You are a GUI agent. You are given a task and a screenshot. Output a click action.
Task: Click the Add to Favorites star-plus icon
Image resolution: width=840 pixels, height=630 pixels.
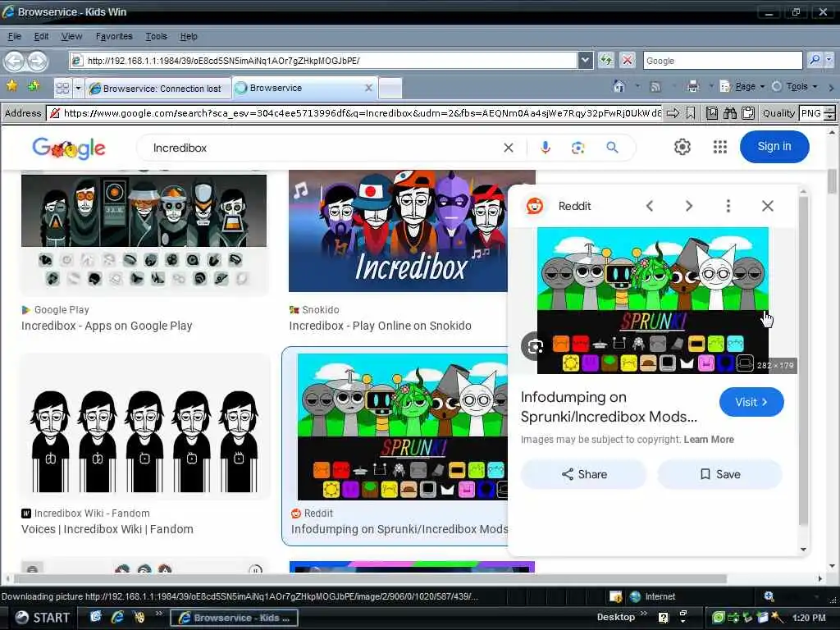pos(34,85)
